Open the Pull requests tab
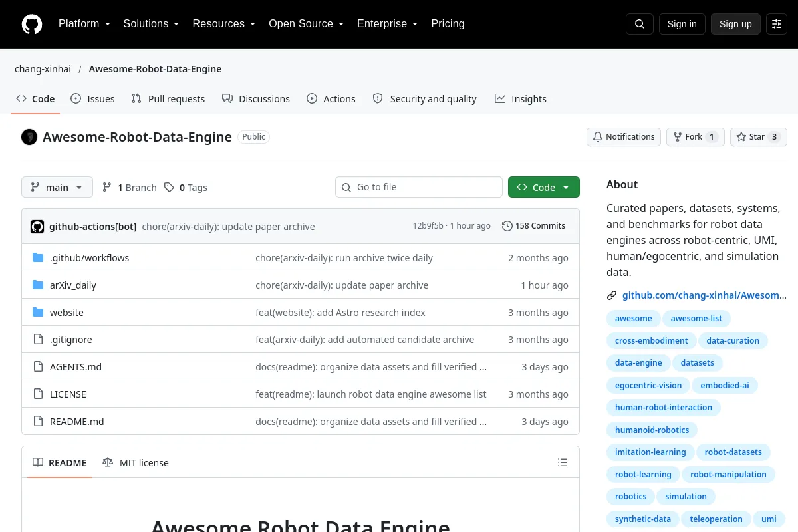The image size is (798, 532). (168, 99)
